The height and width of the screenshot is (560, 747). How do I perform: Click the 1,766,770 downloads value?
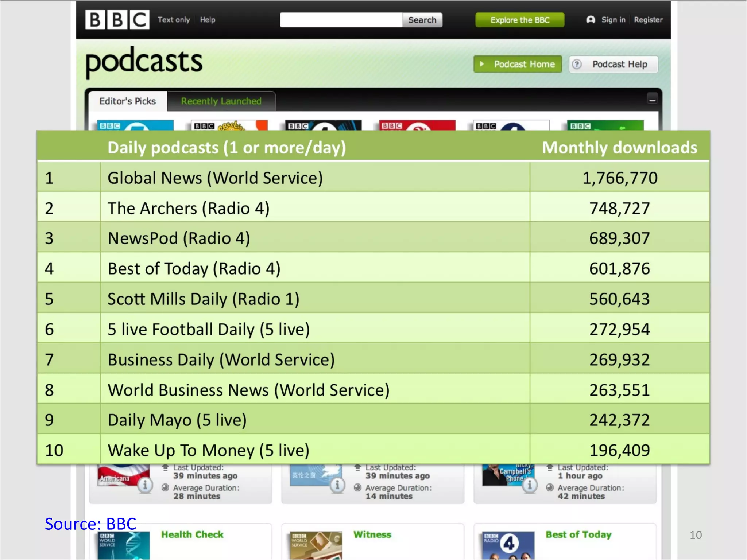(620, 178)
